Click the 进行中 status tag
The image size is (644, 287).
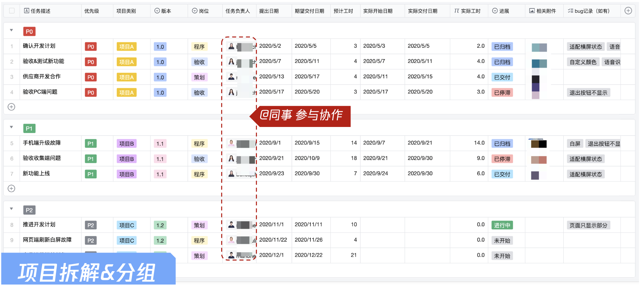point(502,225)
